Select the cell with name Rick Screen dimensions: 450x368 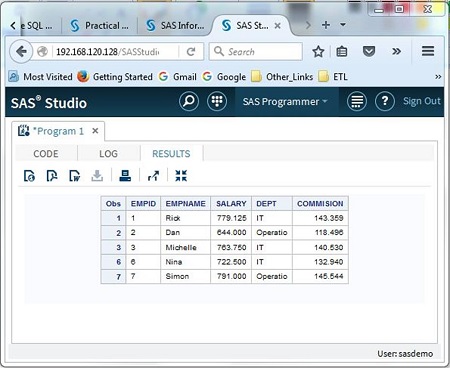186,218
